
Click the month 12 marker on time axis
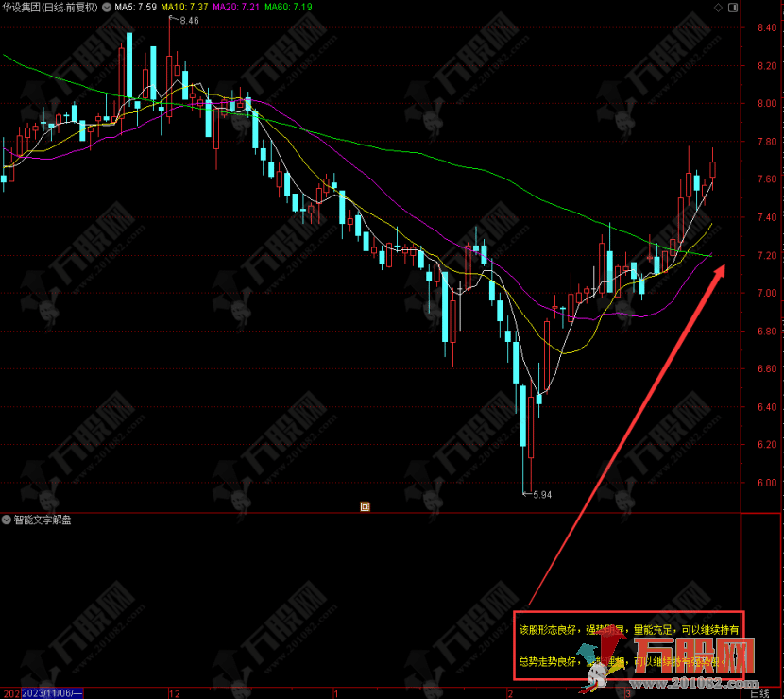(173, 692)
